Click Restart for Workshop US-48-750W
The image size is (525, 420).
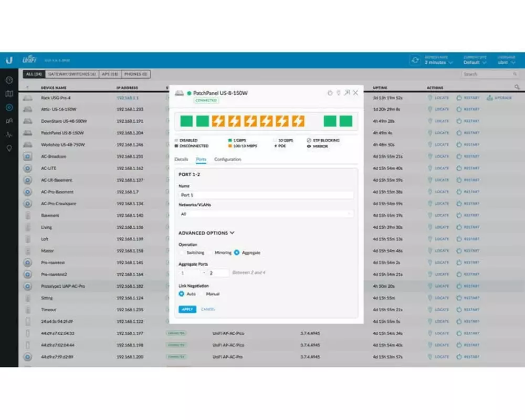pos(468,145)
